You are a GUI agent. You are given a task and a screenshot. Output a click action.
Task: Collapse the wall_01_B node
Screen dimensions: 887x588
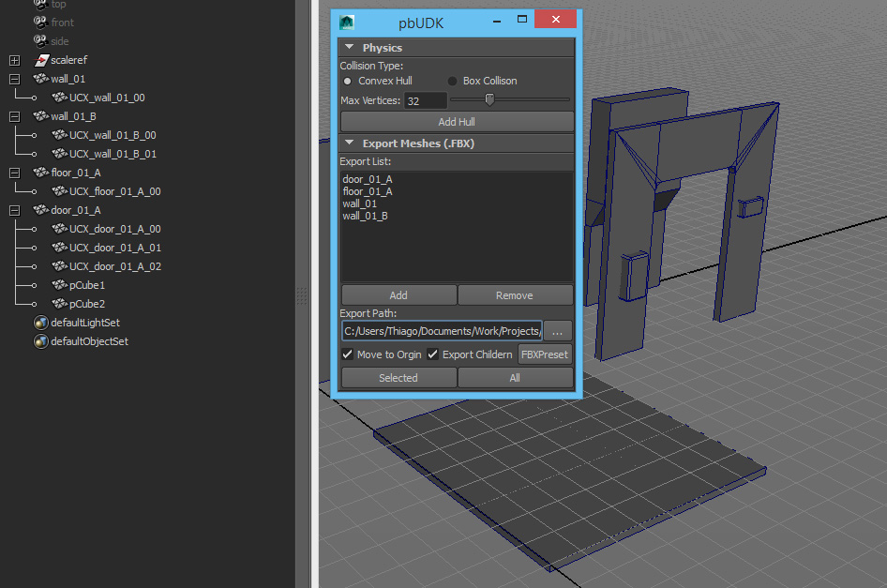tap(15, 116)
